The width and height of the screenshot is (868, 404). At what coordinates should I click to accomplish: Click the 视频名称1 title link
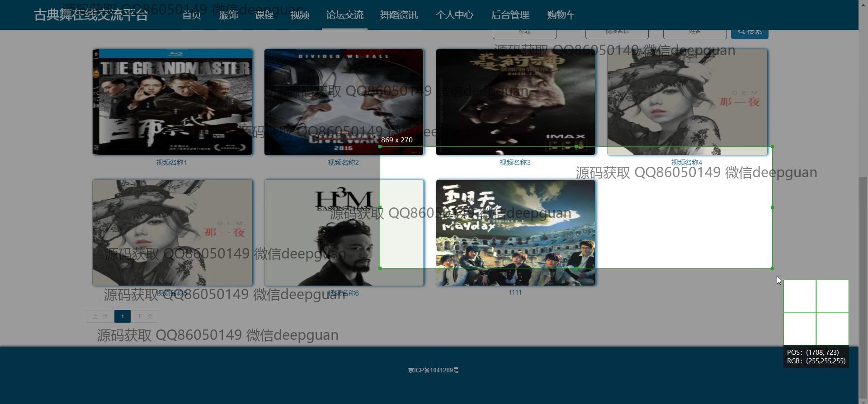(171, 163)
